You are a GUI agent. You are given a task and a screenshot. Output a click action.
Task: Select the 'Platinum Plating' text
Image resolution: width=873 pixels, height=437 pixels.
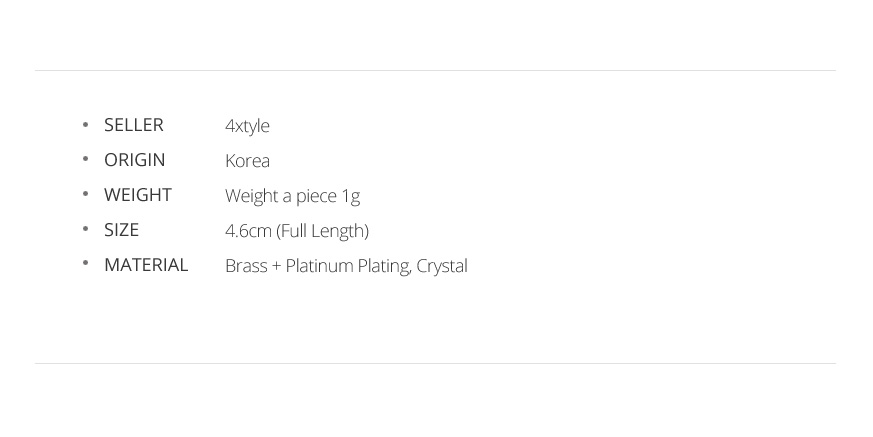(348, 266)
